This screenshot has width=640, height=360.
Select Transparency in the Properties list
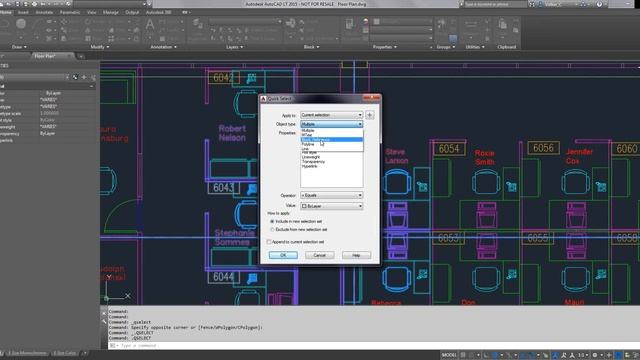(x=313, y=162)
